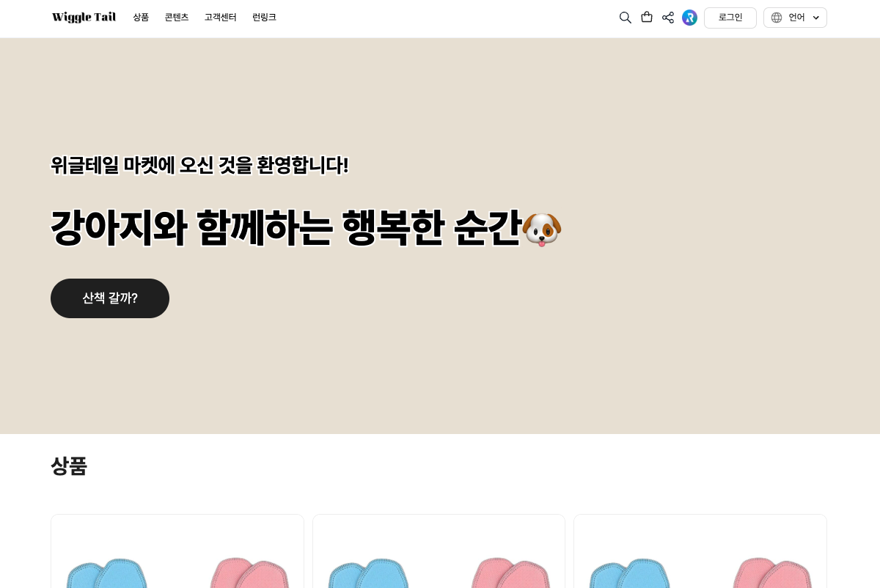Open the search magnifier icon
The image size is (880, 588).
pyautogui.click(x=625, y=18)
